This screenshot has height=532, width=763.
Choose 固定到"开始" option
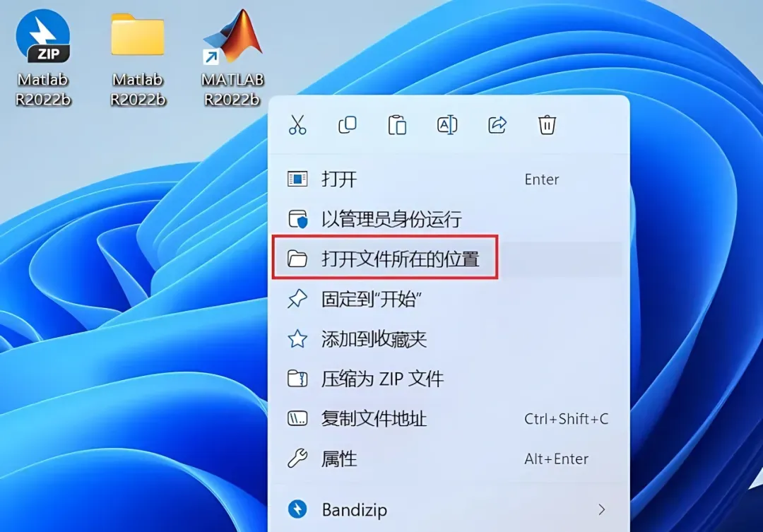tap(449, 299)
